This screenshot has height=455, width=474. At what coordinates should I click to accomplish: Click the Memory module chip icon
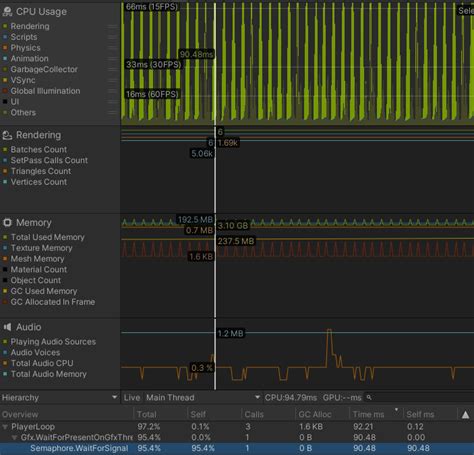coord(7,222)
